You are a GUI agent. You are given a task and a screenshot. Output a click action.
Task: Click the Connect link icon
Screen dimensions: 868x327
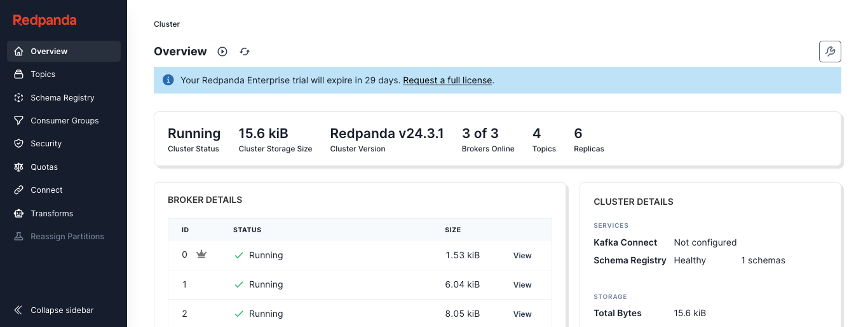[19, 190]
